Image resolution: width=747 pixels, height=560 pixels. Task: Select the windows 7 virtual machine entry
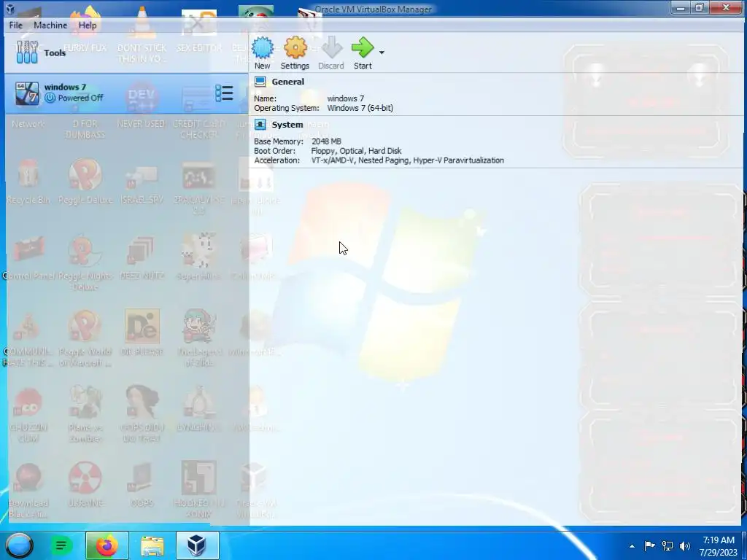pyautogui.click(x=126, y=93)
